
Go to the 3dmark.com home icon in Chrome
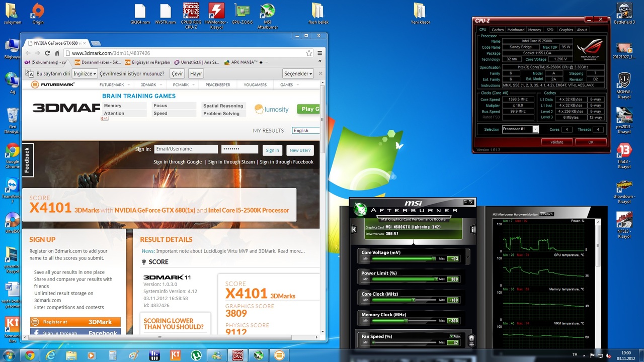tap(57, 53)
